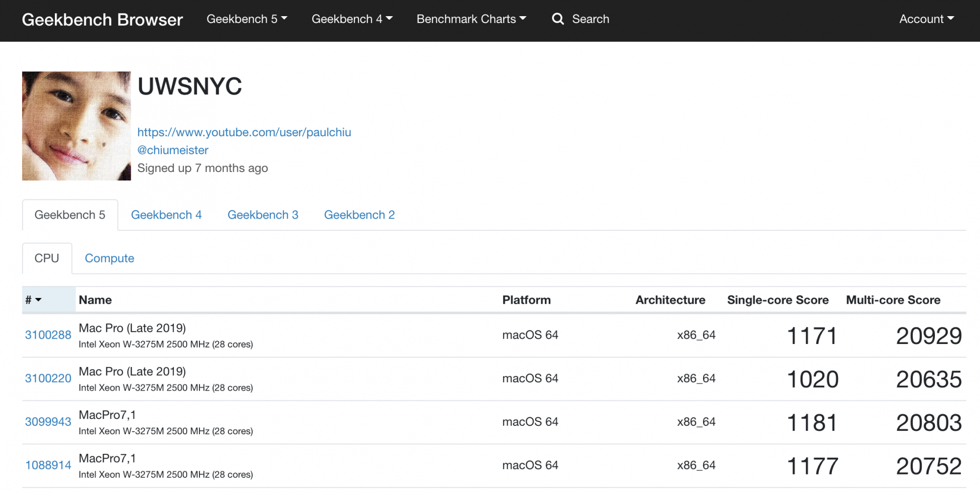
Task: Show the Compute benchmark results tab
Action: (x=109, y=258)
